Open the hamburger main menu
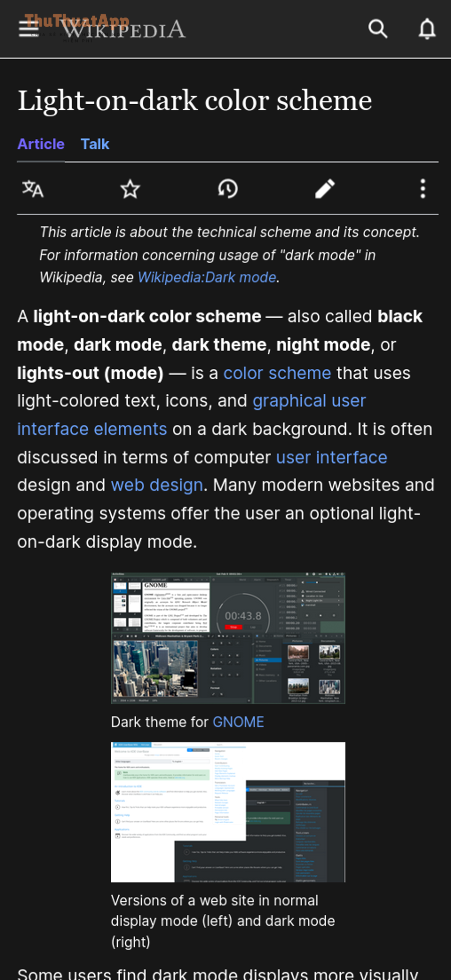Viewport: 451px width, 980px height. coord(28,29)
